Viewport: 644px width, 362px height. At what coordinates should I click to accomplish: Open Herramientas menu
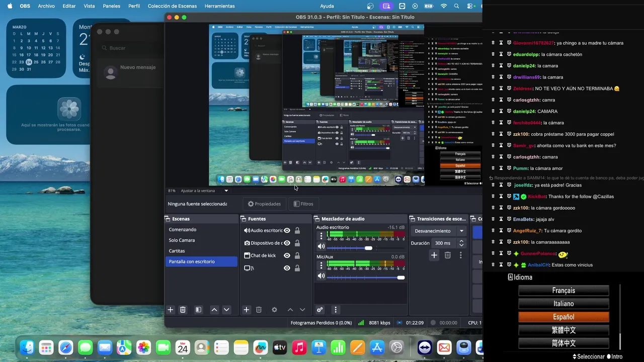pyautogui.click(x=219, y=6)
